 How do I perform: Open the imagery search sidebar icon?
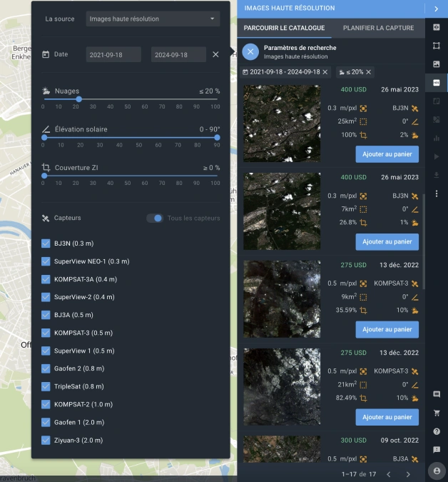[437, 64]
